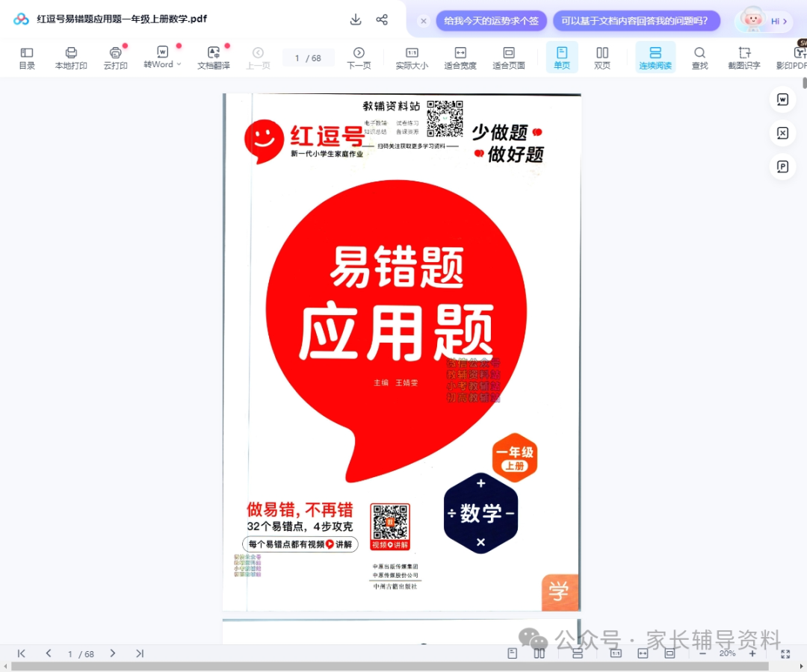Click the PDF cover page 易错题 应用题
807x672 pixels.
[401, 352]
